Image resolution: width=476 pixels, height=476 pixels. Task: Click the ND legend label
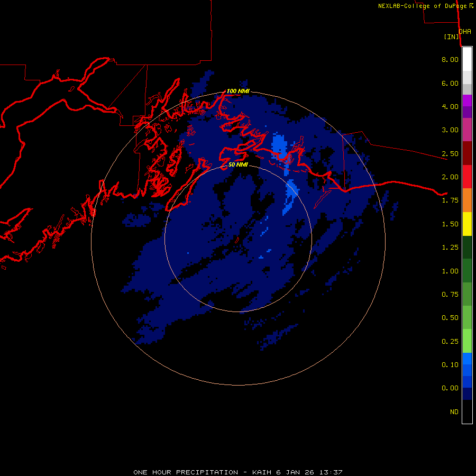click(454, 412)
